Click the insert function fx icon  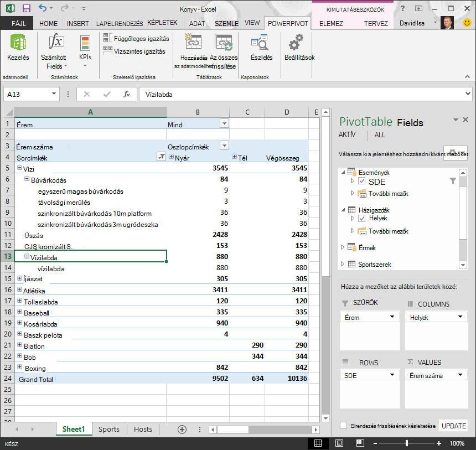click(x=127, y=95)
